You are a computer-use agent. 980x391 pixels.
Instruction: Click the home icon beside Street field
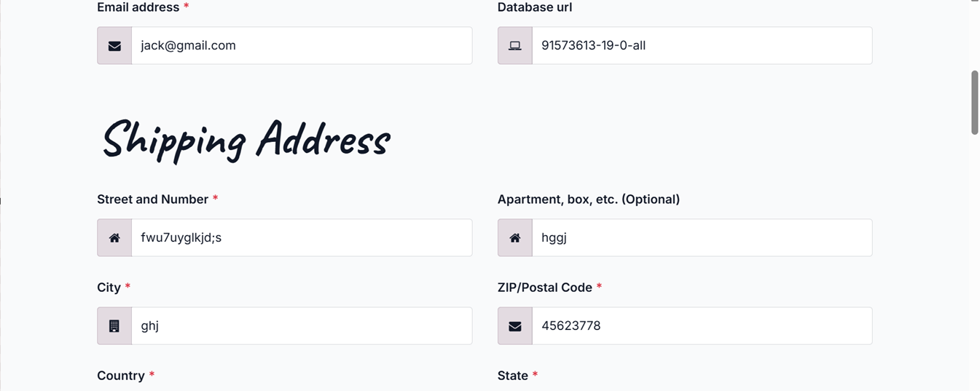point(114,238)
